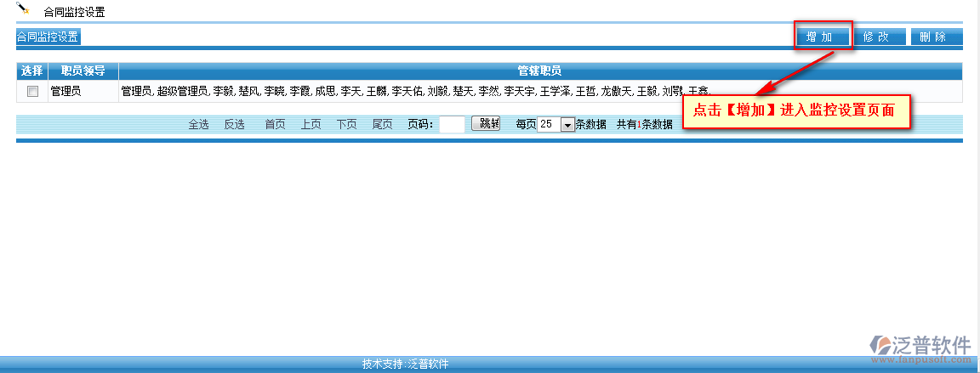Click the 下页 next page link
Image resolution: width=980 pixels, height=373 pixels.
point(346,125)
